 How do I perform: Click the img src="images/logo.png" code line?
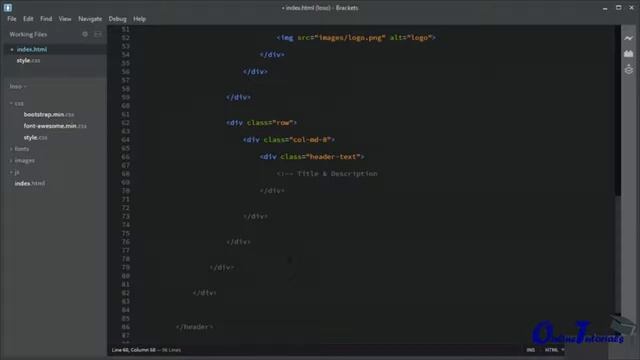tap(356, 38)
